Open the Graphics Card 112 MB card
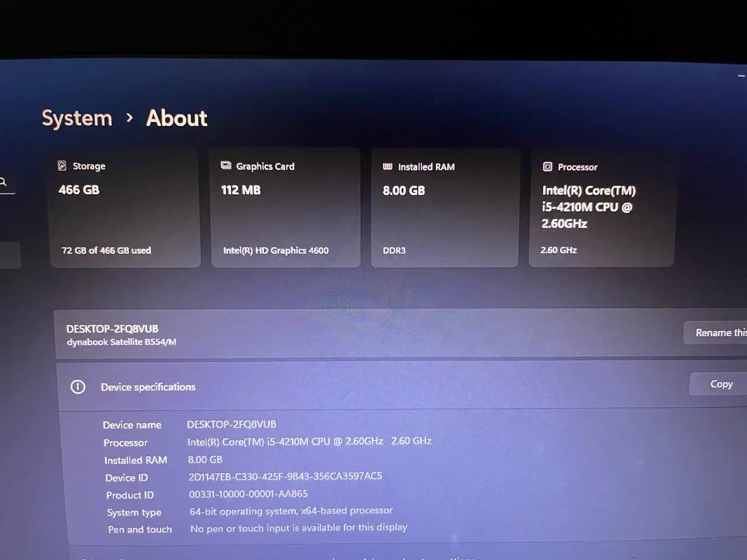The image size is (747, 560). 285,208
